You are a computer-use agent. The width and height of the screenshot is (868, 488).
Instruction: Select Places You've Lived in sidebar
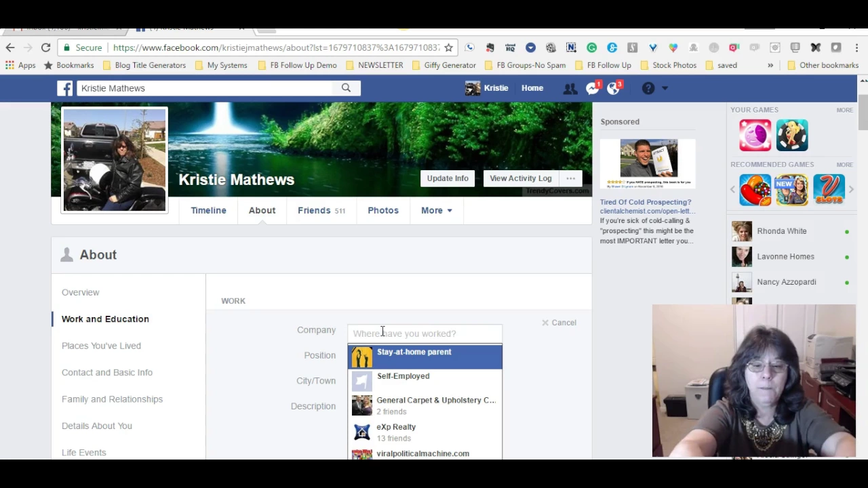point(101,346)
